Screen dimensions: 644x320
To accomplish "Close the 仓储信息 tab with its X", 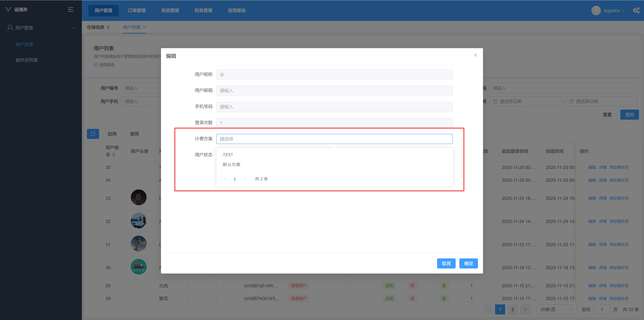I will tap(108, 27).
